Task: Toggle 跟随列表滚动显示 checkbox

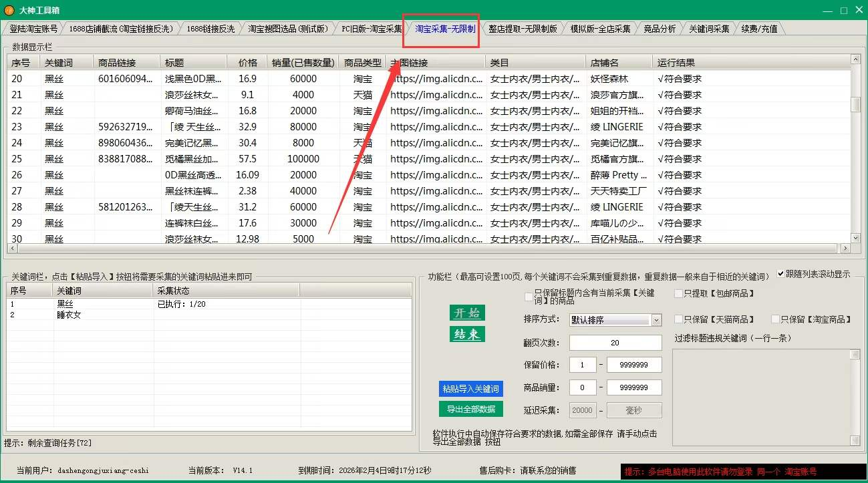Action: tap(781, 274)
